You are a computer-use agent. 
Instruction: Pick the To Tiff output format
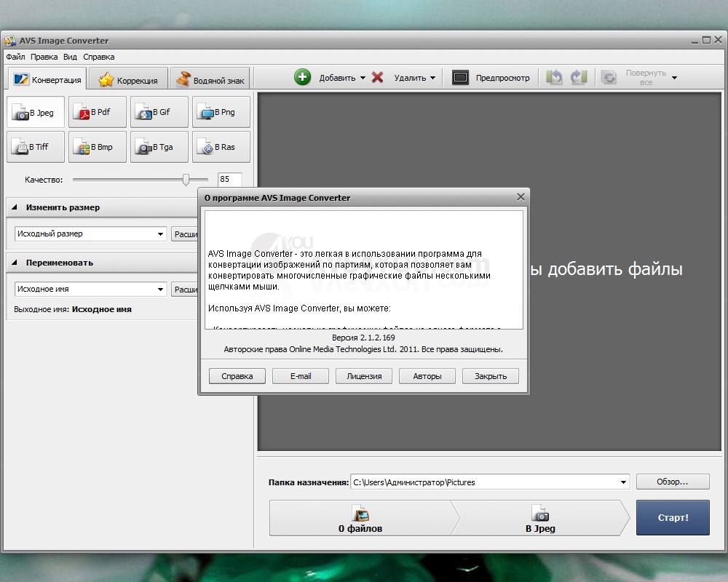pyautogui.click(x=36, y=147)
